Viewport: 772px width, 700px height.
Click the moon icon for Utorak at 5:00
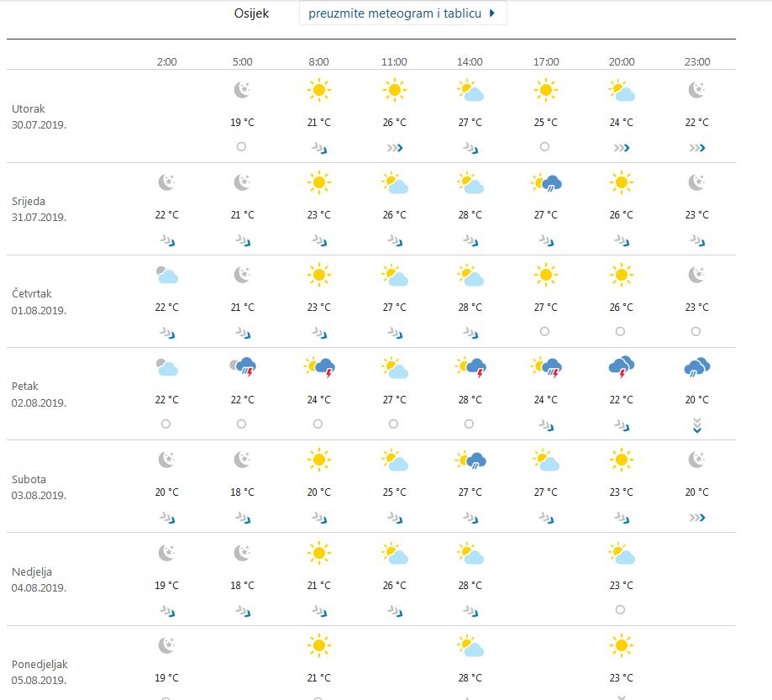(x=242, y=90)
